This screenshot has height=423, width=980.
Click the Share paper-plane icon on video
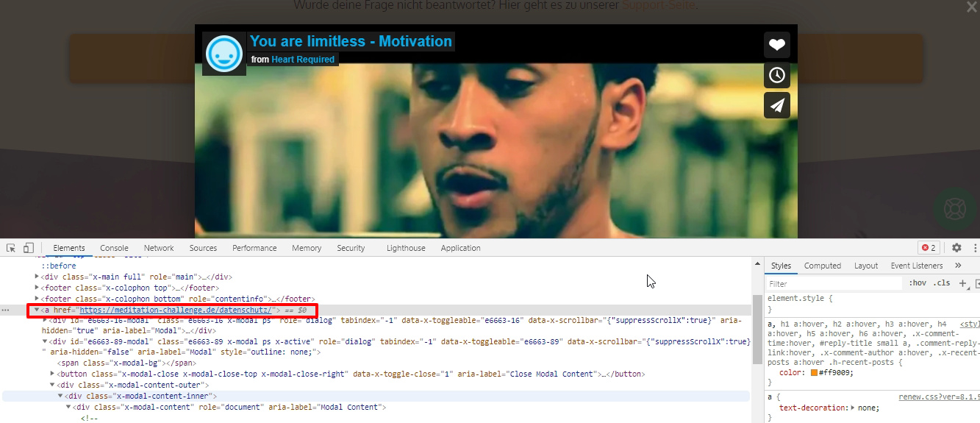[x=777, y=105]
